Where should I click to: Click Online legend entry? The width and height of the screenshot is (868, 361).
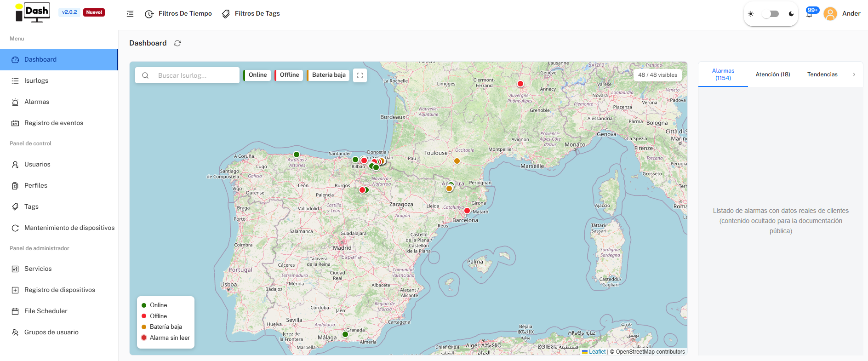[x=154, y=305]
